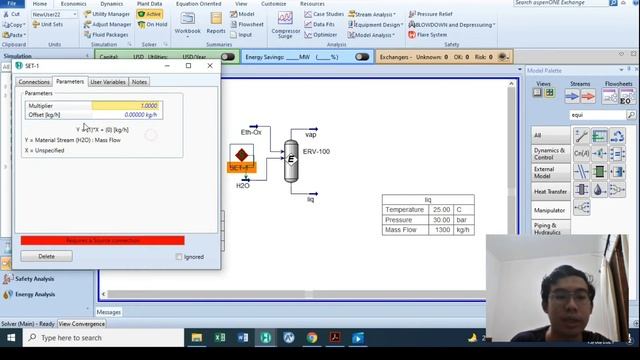
Task: Select the Dynamics & Control palette category
Action: pos(551,153)
